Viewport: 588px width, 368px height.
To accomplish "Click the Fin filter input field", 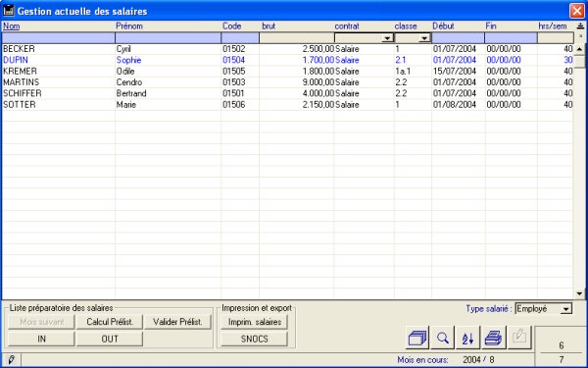I will tap(511, 38).
